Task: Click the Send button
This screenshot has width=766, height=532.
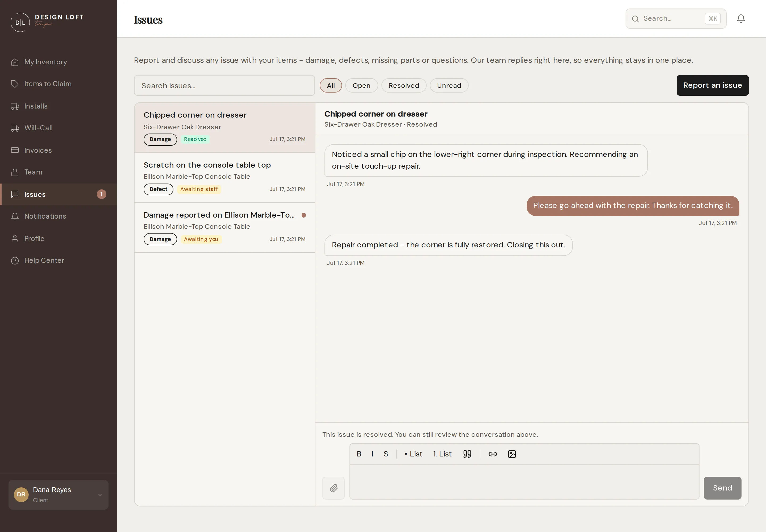Action: [x=722, y=488]
